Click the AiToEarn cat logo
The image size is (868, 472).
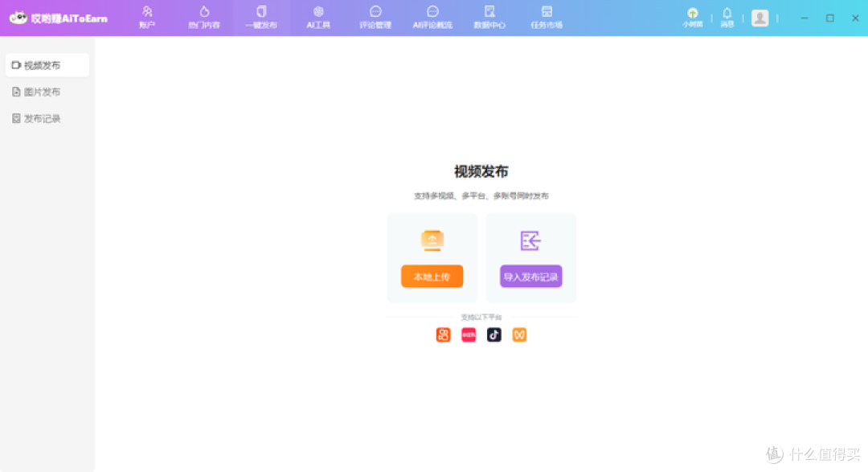click(x=18, y=18)
